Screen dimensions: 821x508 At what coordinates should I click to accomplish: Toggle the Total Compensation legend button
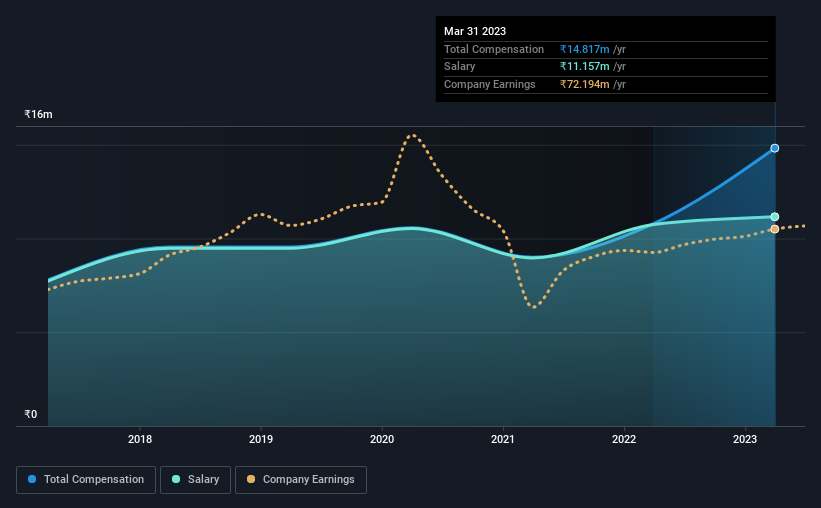click(x=86, y=480)
